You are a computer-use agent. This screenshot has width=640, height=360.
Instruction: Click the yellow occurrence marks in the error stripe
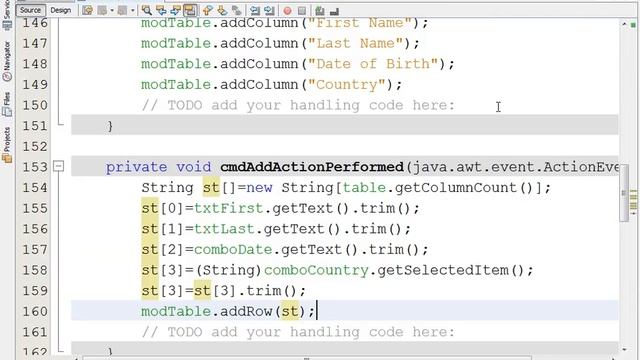[x=633, y=201]
